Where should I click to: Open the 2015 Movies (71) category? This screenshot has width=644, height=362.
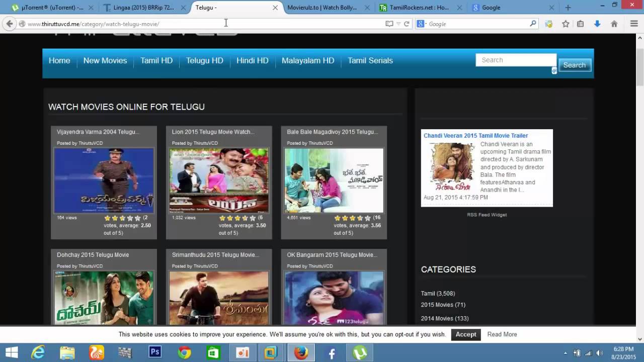(443, 305)
